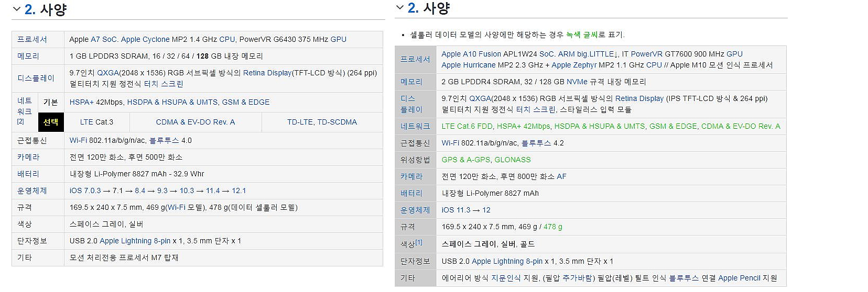This screenshot has height=292, width=868.
Task: Click the GPU link after 900 MHz
Action: [x=734, y=54]
